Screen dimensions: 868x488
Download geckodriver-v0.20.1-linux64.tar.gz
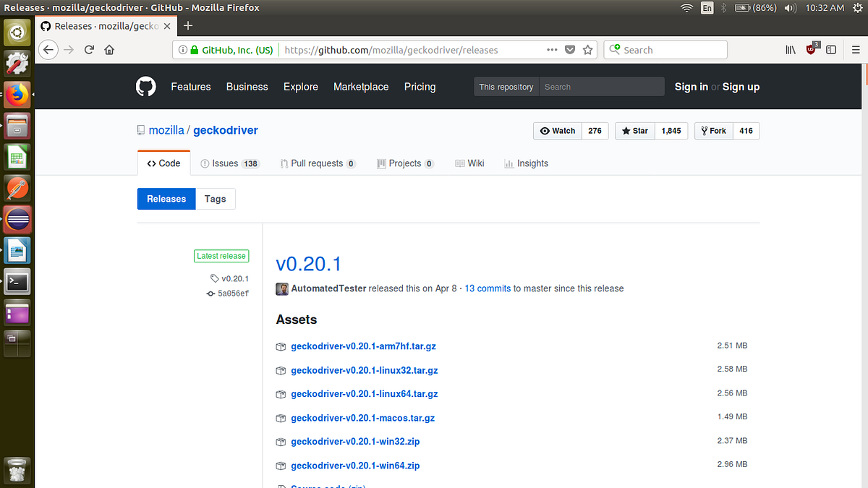[x=365, y=394]
